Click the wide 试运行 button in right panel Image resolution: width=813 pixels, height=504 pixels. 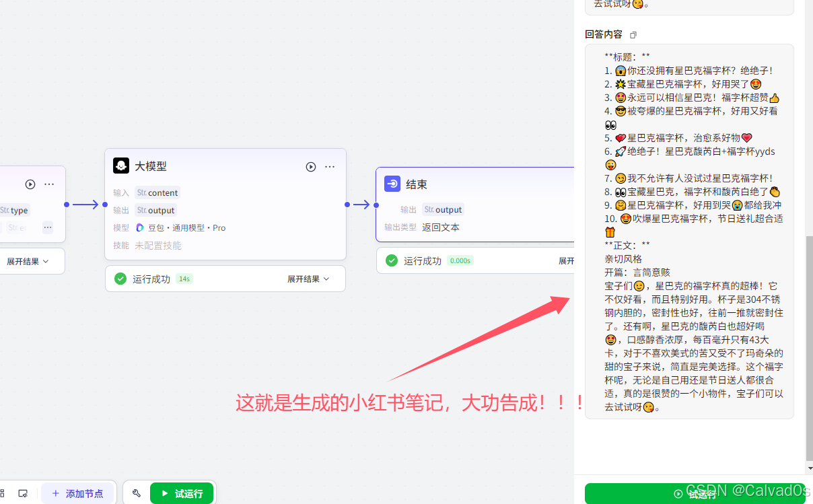(x=695, y=494)
